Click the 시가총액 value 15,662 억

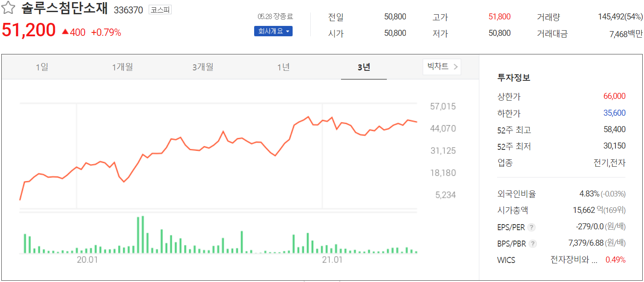pyautogui.click(x=588, y=210)
